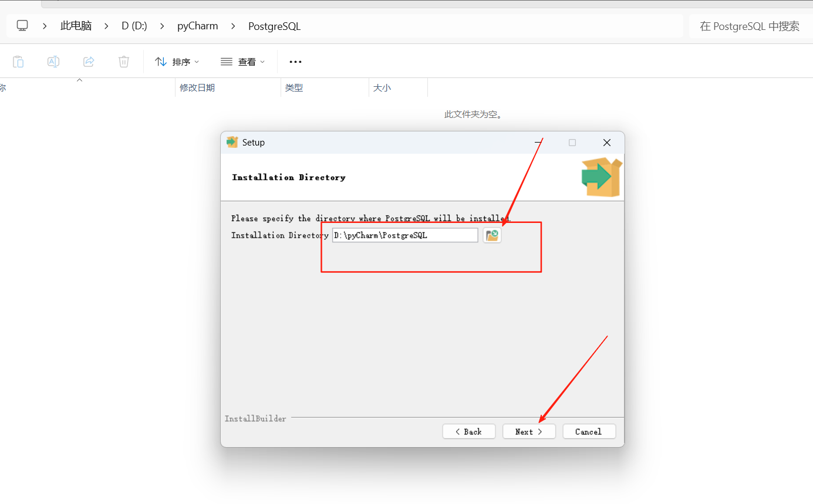Sort by 类型 column header
The height and width of the screenshot is (504, 813).
tap(325, 87)
